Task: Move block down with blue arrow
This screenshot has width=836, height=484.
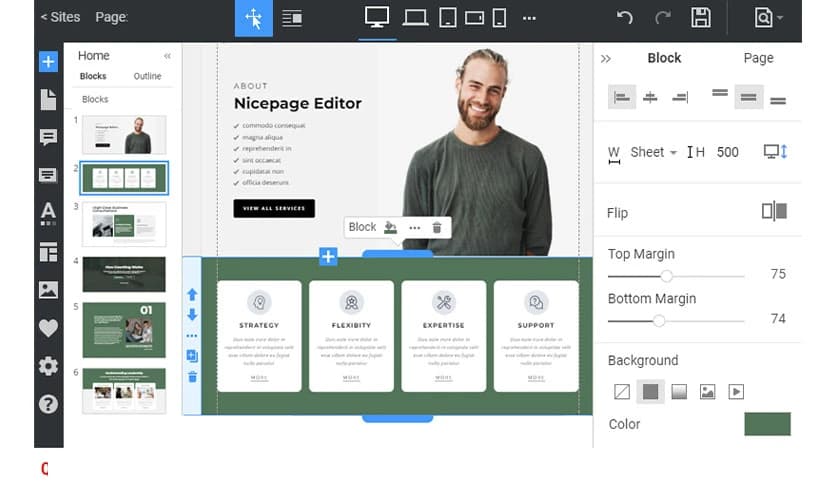Action: coord(192,314)
